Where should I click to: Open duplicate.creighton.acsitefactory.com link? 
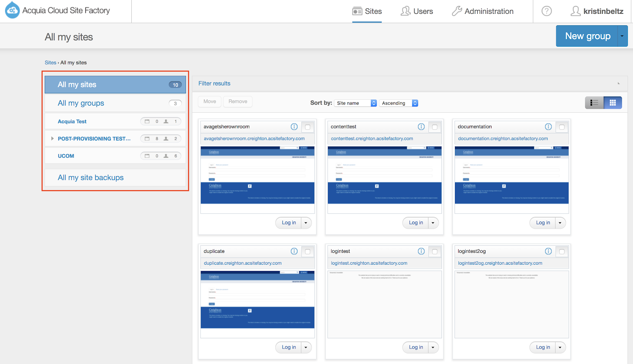243,263
